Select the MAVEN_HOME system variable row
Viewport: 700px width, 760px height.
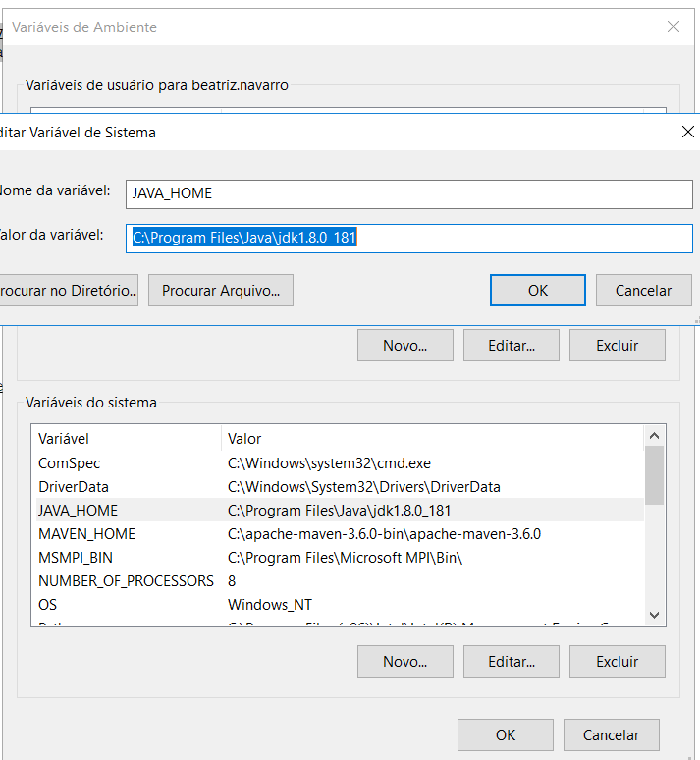[340, 534]
